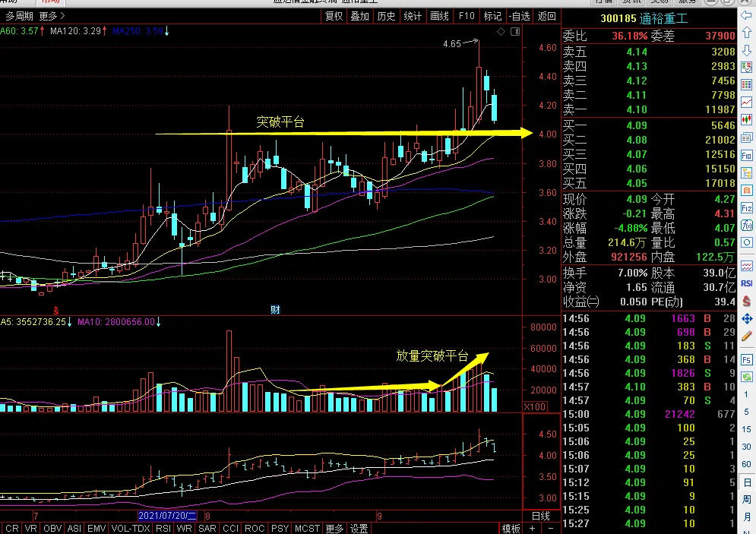Open the 复权 adjustment menu
Image resolution: width=756 pixels, height=534 pixels.
coord(334,17)
